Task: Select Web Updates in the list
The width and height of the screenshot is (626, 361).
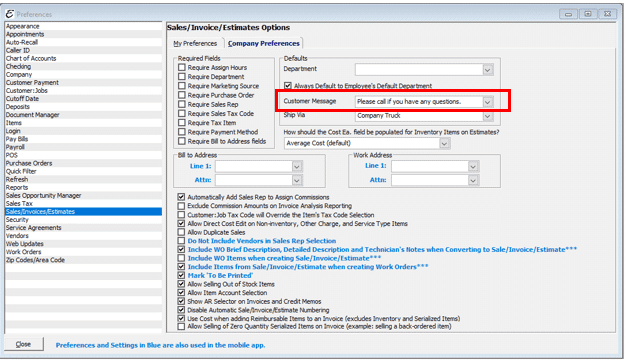Action: (83, 244)
